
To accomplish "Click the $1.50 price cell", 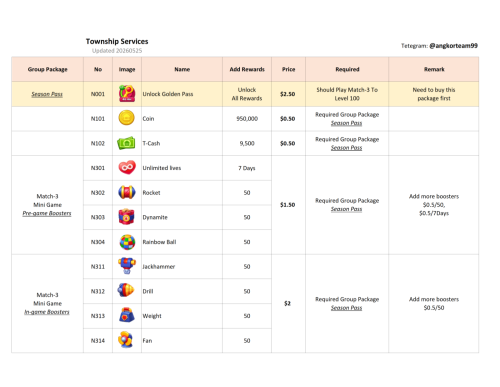I will click(x=288, y=205).
